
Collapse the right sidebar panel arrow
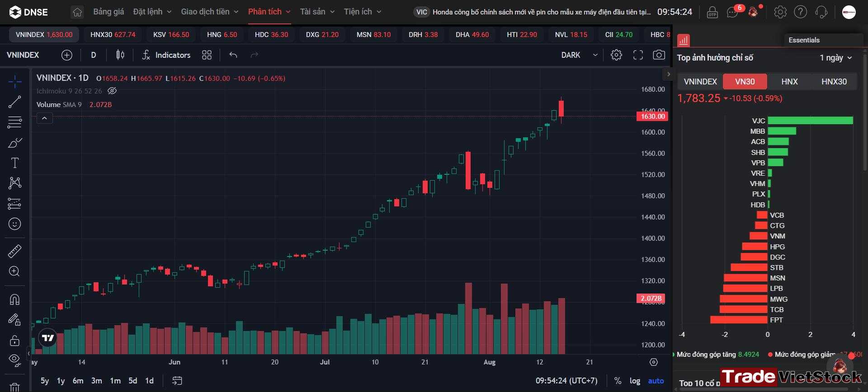click(x=669, y=74)
